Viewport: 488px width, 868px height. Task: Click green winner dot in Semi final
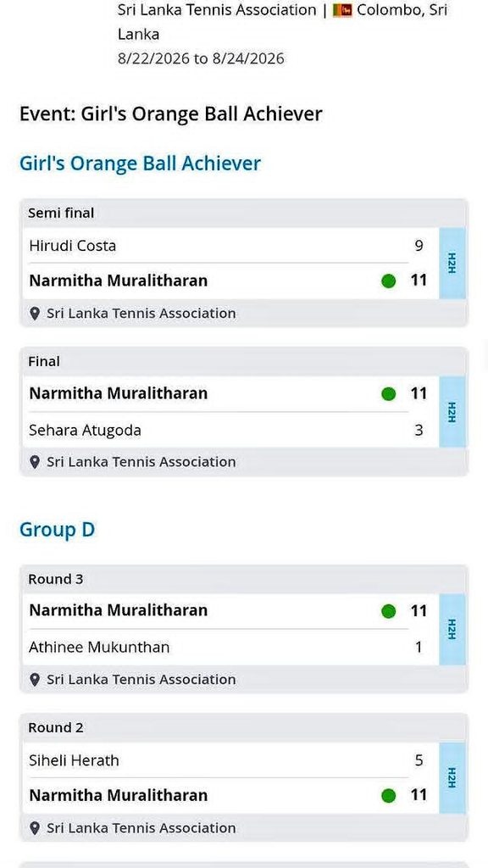tap(388, 281)
